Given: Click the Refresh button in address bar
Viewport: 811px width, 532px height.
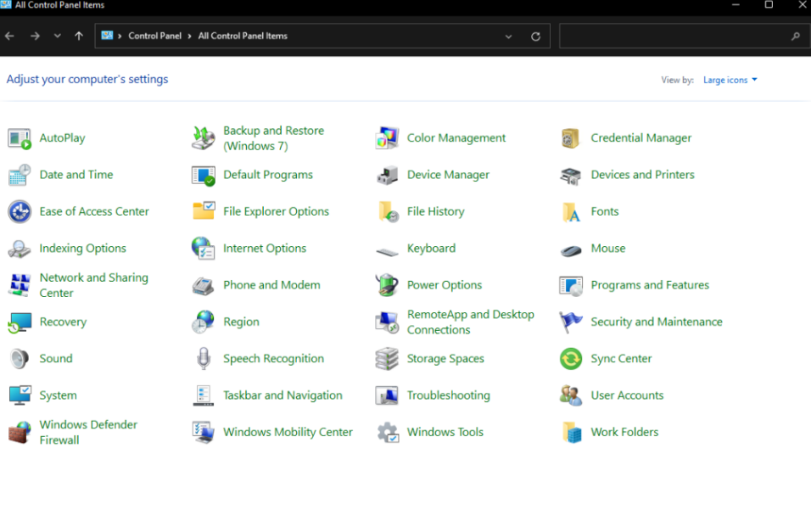Looking at the screenshot, I should click(535, 36).
